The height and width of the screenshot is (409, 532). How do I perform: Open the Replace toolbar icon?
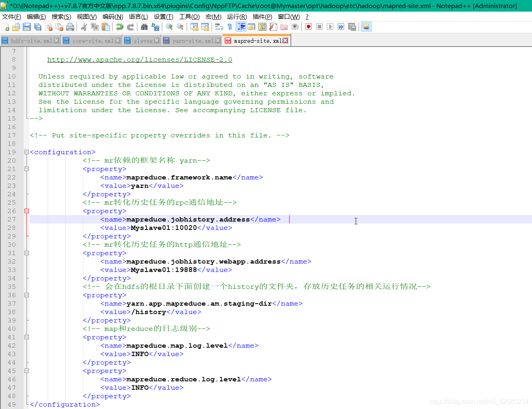tap(155, 27)
